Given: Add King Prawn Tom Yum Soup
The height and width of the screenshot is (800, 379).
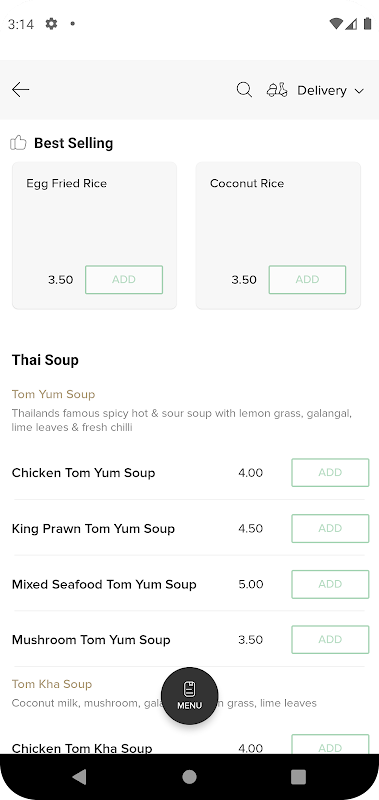Looking at the screenshot, I should coord(330,528).
